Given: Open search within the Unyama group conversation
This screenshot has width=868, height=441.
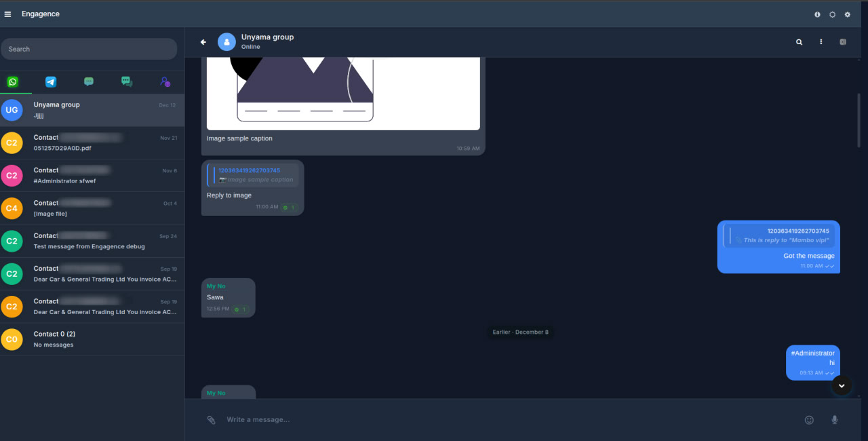Looking at the screenshot, I should click(799, 41).
